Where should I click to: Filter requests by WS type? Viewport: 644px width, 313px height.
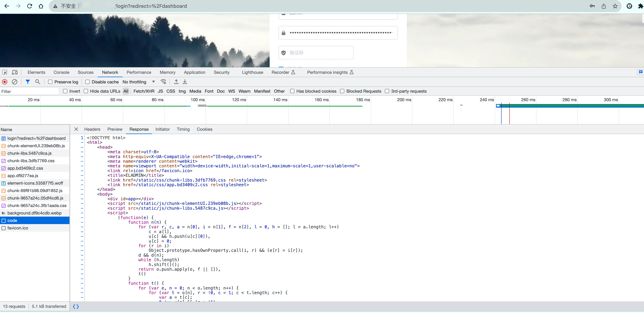[232, 91]
